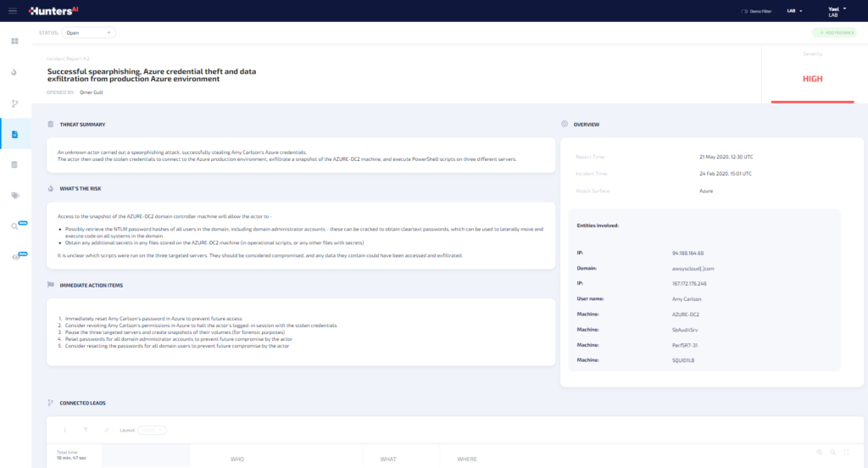The width and height of the screenshot is (868, 468).
Task: Click report time 21 May 2020, 12:30 UTC
Action: click(x=726, y=157)
